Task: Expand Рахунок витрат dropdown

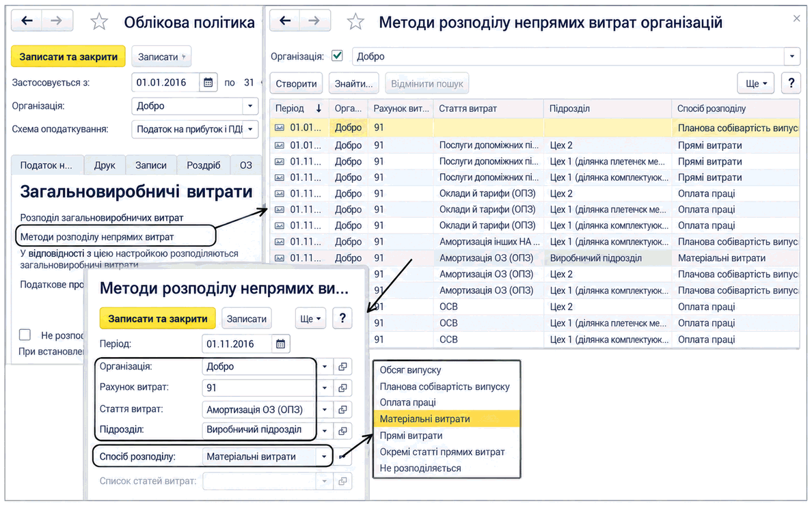Action: 324,387
